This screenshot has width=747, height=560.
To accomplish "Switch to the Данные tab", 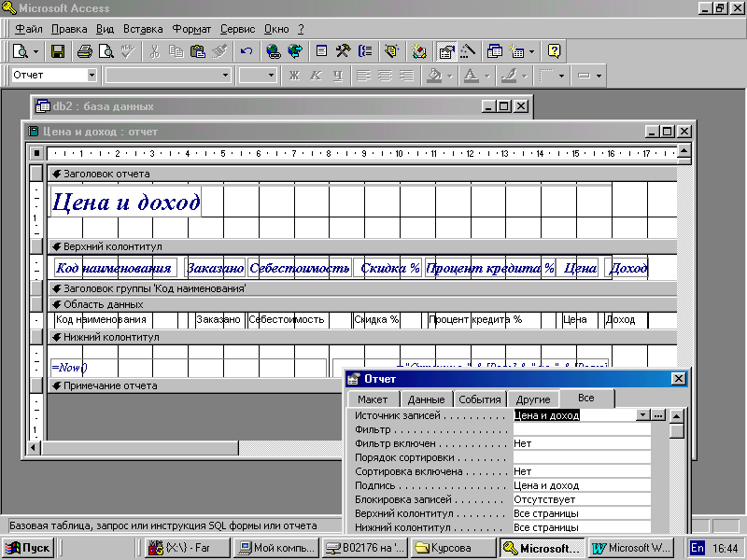I will 427,399.
